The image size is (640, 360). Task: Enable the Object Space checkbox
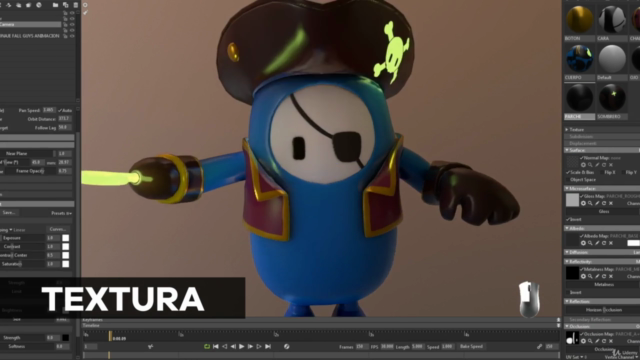click(568, 180)
